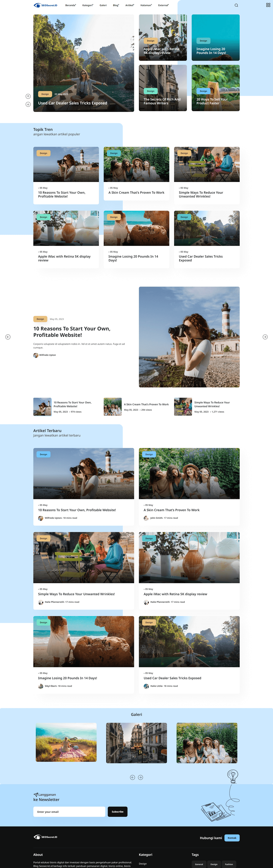Expand the Beranda menu
The height and width of the screenshot is (868, 273).
71,5
